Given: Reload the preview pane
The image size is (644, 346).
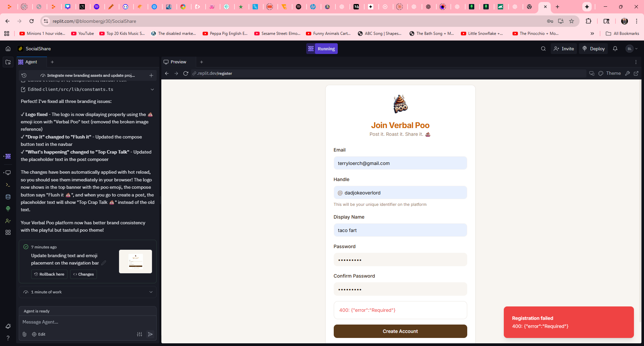Looking at the screenshot, I should click(185, 73).
